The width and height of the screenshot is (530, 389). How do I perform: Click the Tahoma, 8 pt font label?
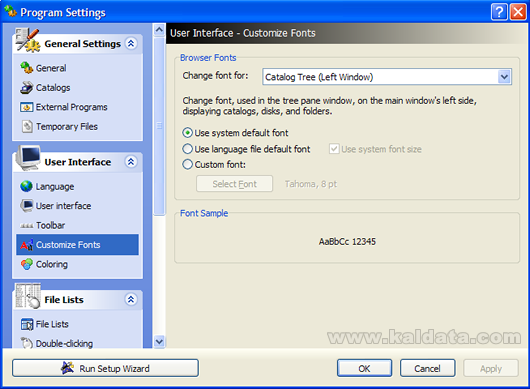[311, 184]
